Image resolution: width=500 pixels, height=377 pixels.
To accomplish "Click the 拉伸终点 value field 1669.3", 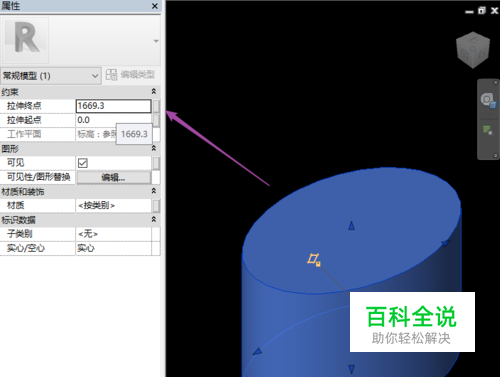I will (113, 106).
